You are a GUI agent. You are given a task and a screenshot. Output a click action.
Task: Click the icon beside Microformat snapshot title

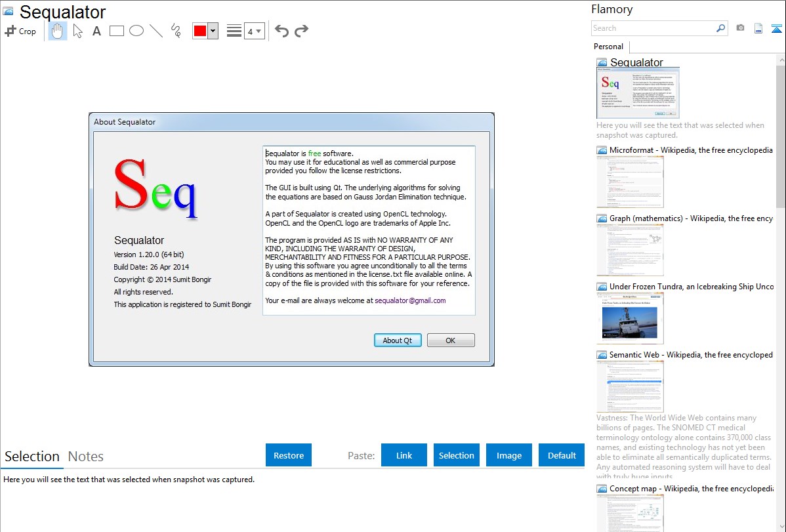[x=602, y=150]
